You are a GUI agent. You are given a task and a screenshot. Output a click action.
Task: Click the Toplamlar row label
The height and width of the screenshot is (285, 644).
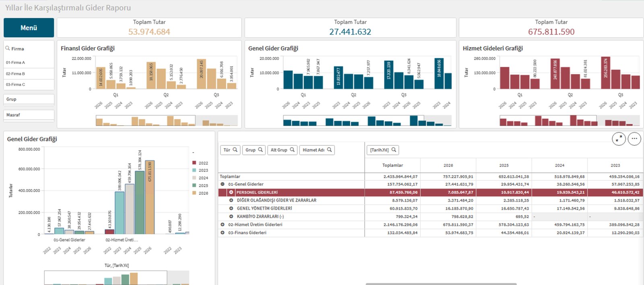230,176
